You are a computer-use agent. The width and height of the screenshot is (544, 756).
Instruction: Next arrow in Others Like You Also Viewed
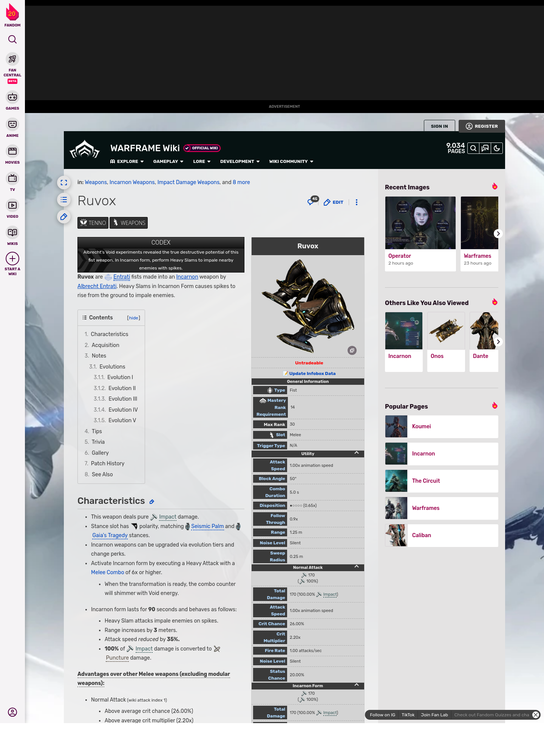click(x=498, y=342)
